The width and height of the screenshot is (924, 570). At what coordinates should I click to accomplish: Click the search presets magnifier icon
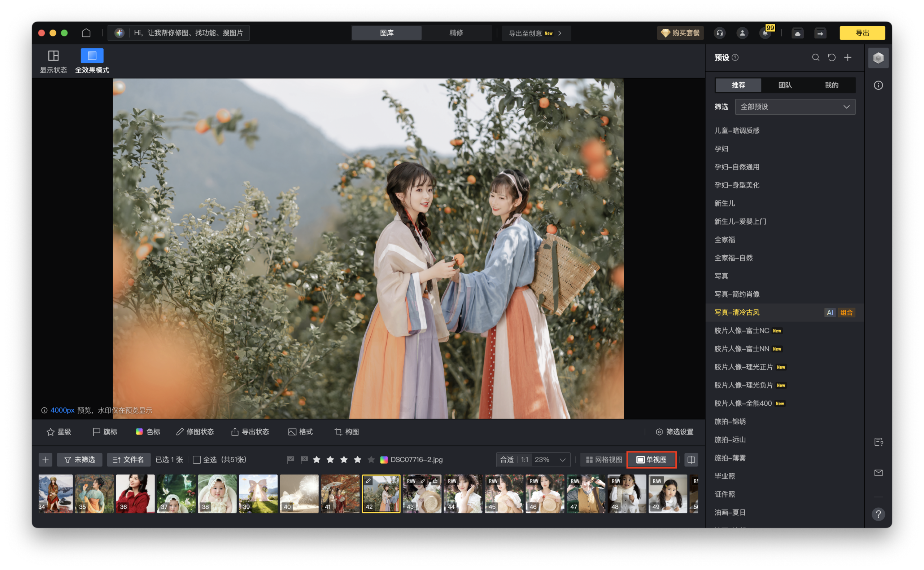pyautogui.click(x=815, y=57)
